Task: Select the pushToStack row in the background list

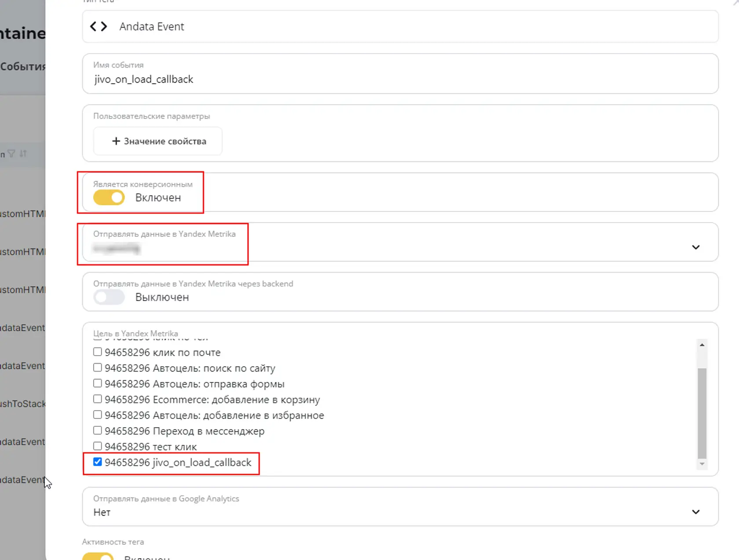Action: point(23,404)
